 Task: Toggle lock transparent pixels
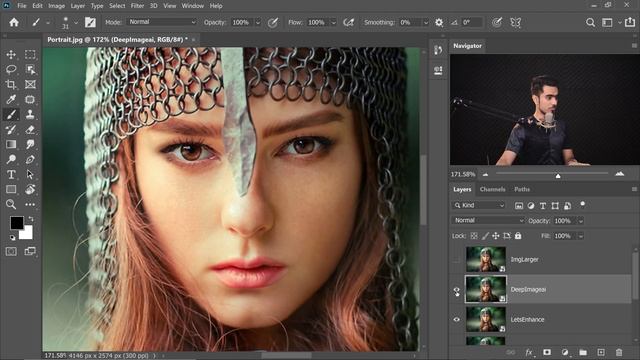click(474, 236)
